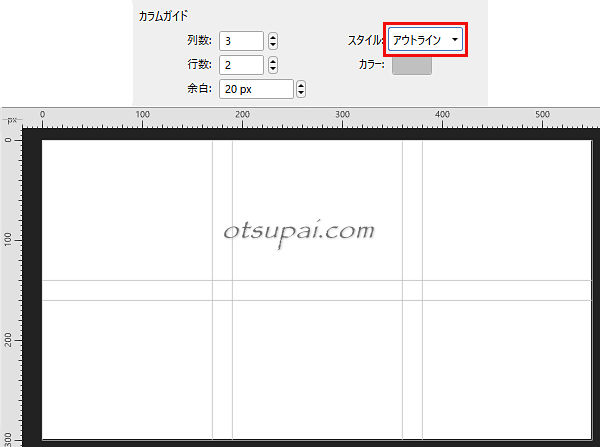Click the 100 mark on the vertical ruler

point(8,240)
